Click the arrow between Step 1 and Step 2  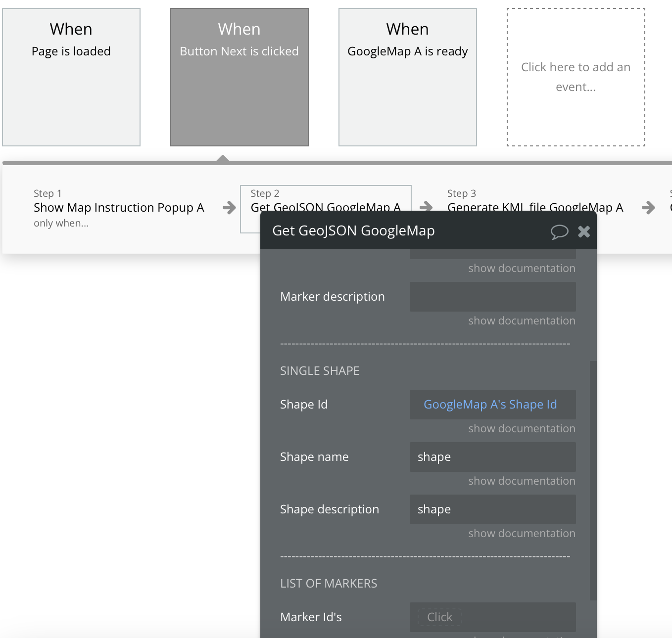coord(228,208)
